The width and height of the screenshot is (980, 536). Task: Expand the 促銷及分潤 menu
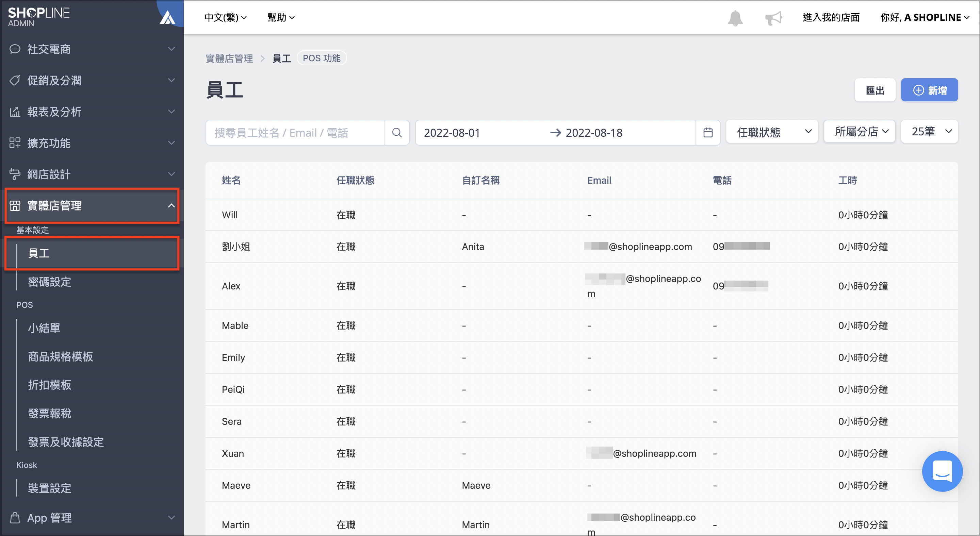coord(92,80)
